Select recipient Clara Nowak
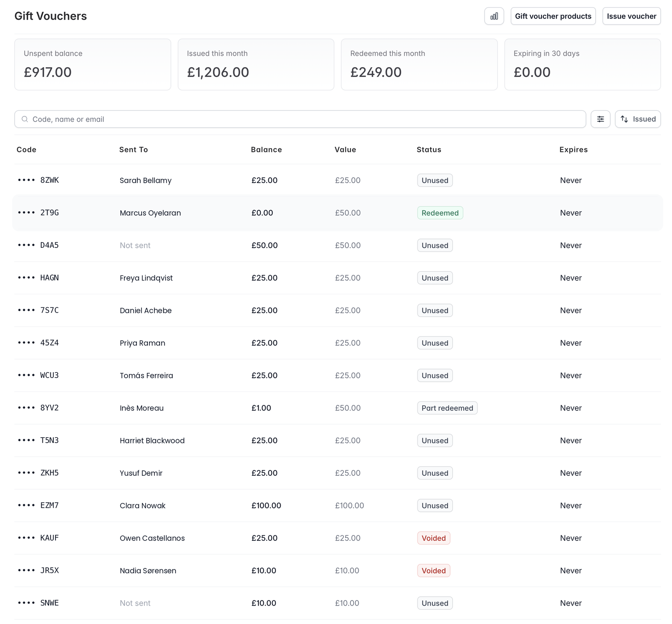The height and width of the screenshot is (624, 672). 142,506
